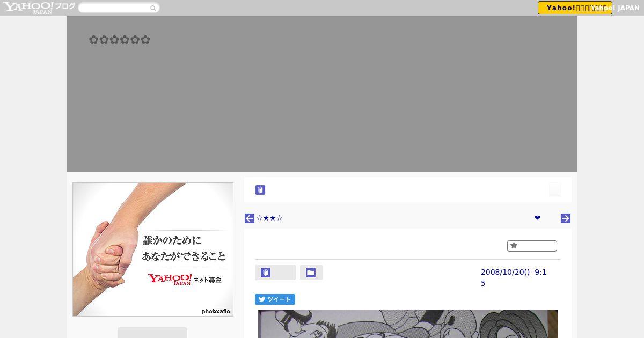Open the ☆★★☆ post link
The height and width of the screenshot is (338, 644).
click(x=269, y=218)
